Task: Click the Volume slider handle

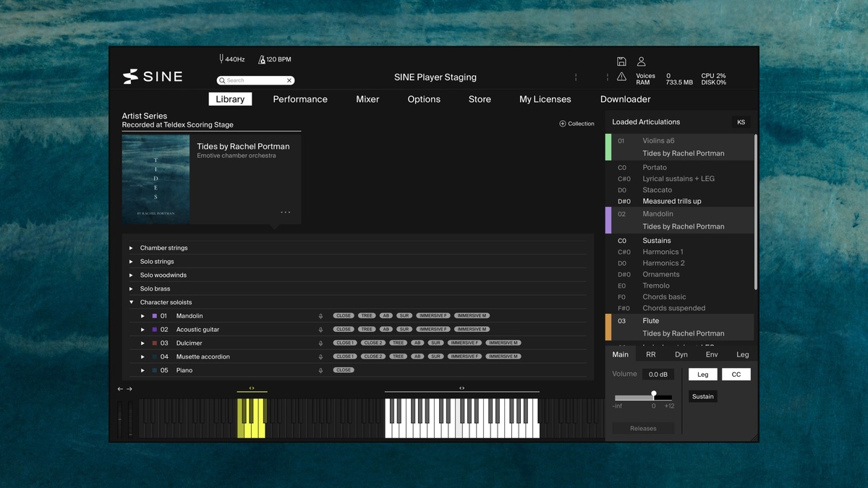Action: 654,395
